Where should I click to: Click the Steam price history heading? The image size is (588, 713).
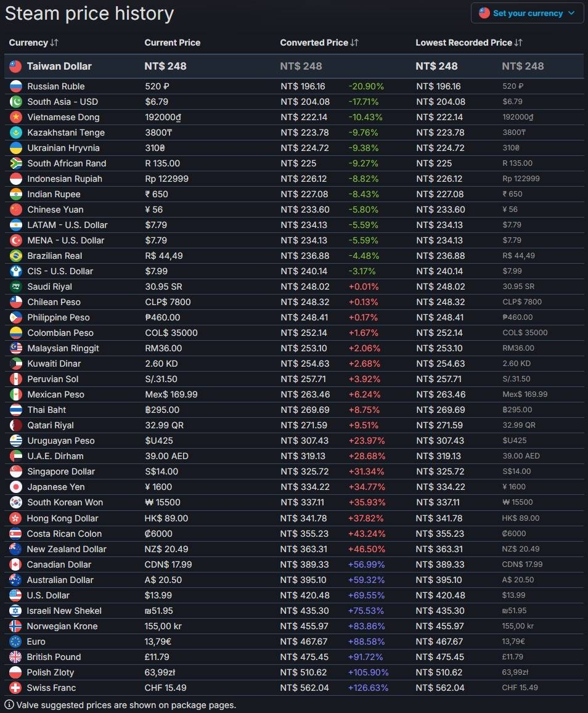click(89, 14)
